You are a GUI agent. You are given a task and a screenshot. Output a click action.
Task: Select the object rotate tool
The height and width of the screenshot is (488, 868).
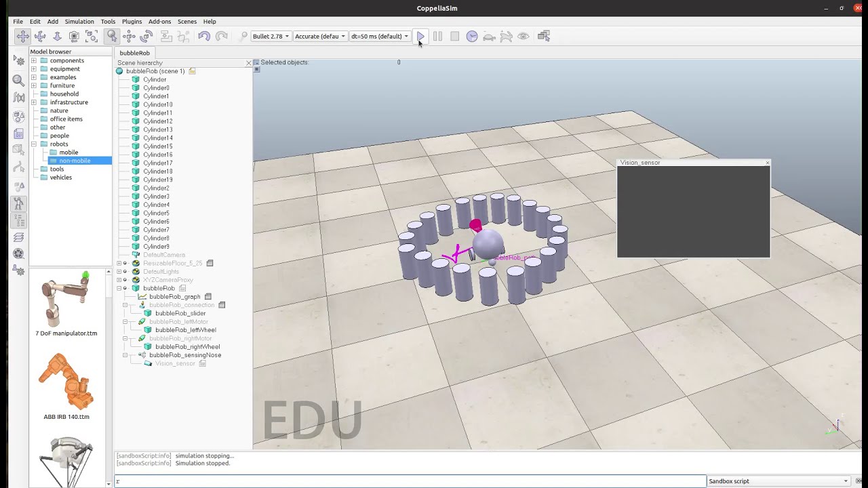[x=146, y=37]
